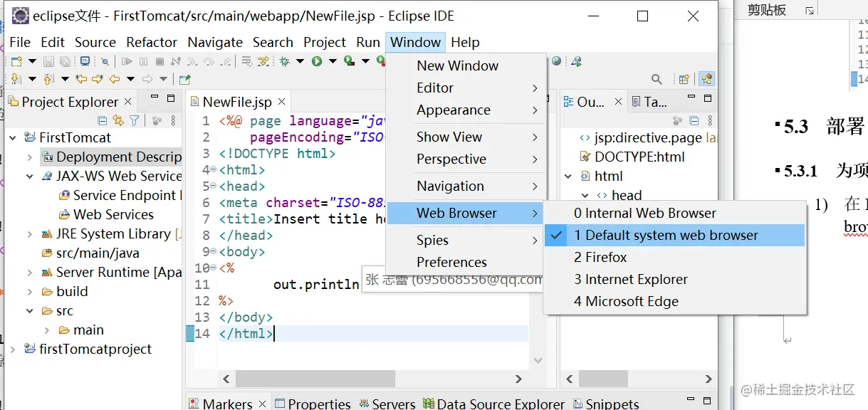Click the Project Explorer filter funnel icon
868x410 pixels.
point(134,120)
